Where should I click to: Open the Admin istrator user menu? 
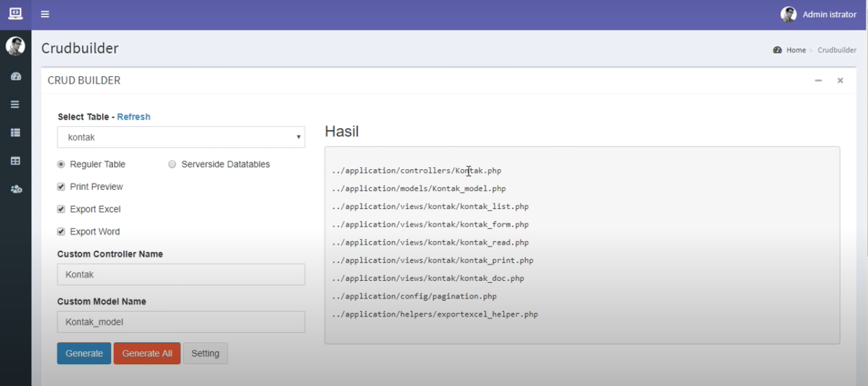pos(819,14)
